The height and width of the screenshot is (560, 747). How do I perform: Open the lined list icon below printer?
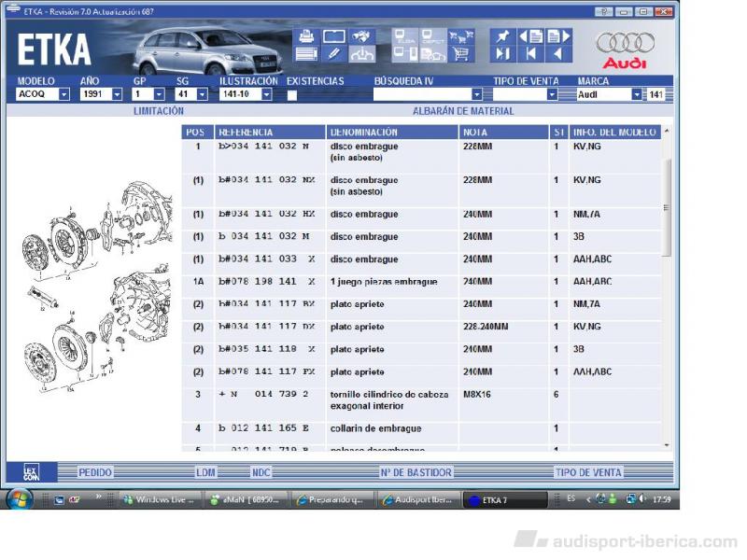click(x=306, y=54)
